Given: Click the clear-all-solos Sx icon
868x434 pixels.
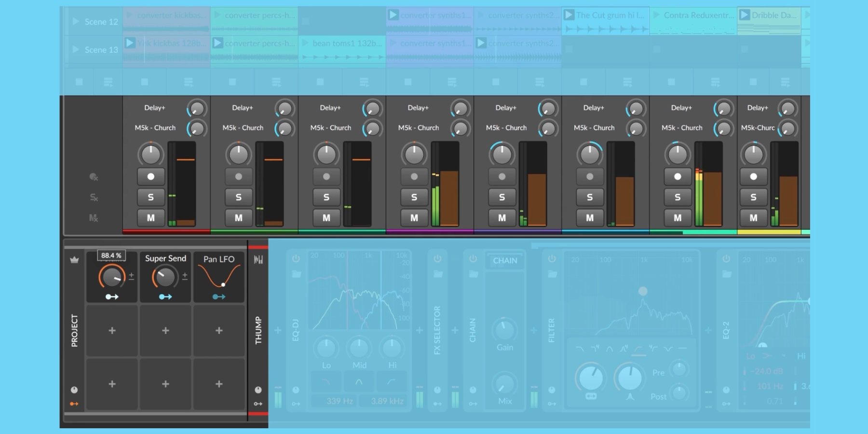Looking at the screenshot, I should tap(94, 197).
